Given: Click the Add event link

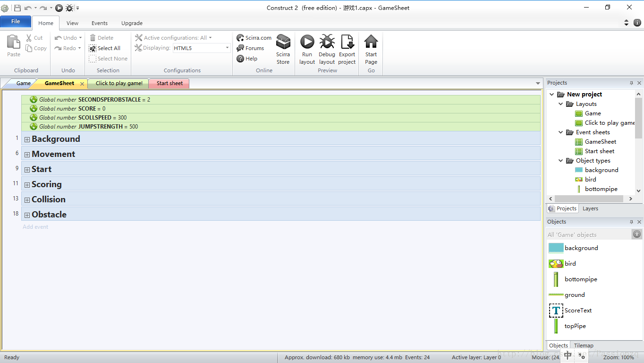Looking at the screenshot, I should click(35, 227).
